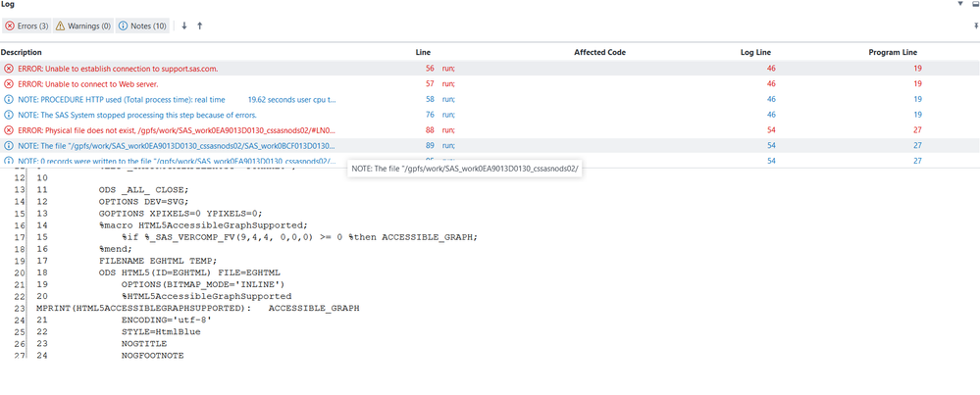Select 'ERROR: Physical file does not exist' message
This screenshot has height=395, width=980.
pyautogui.click(x=177, y=130)
